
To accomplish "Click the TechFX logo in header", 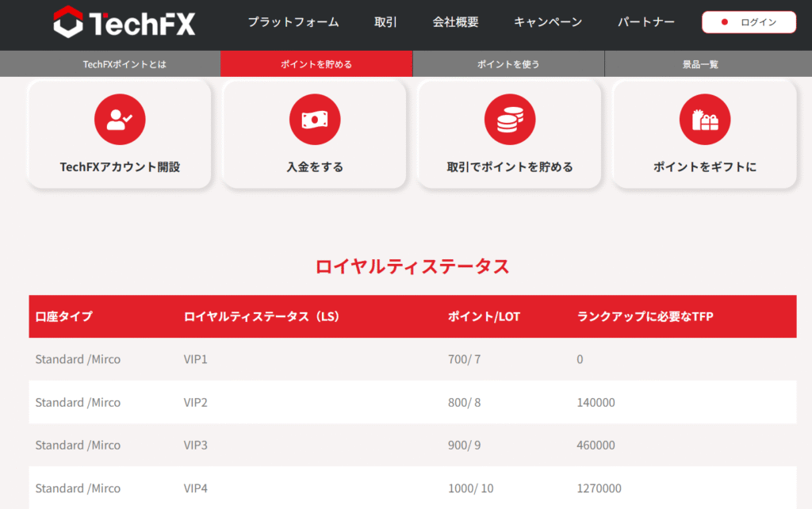I will coord(124,23).
